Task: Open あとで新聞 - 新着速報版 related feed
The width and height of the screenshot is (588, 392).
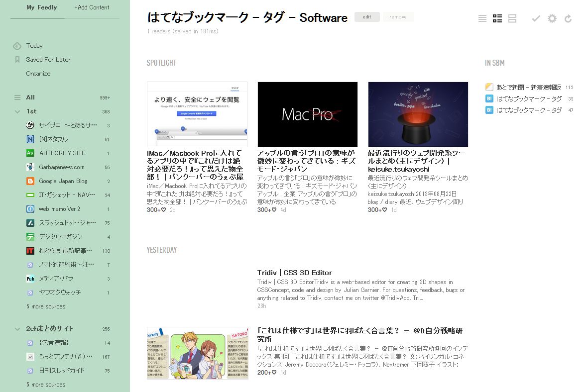Action: pos(528,87)
